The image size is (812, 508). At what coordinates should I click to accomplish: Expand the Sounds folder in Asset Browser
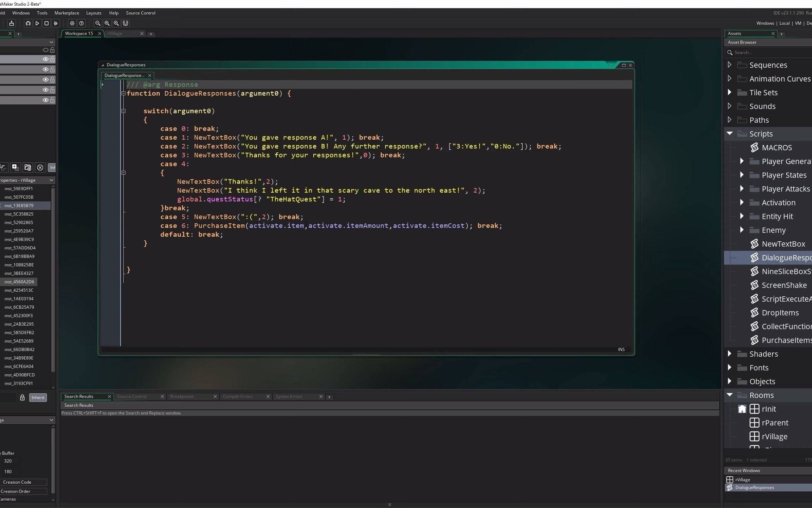730,106
